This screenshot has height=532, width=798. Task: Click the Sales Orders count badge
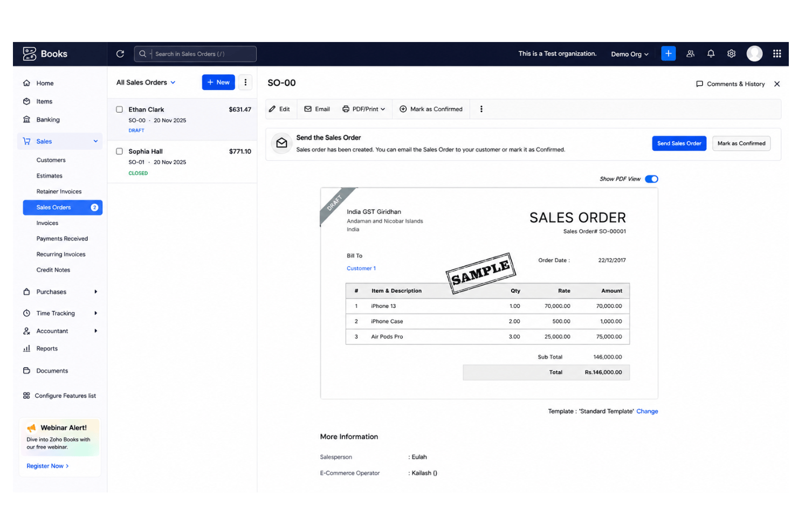94,208
